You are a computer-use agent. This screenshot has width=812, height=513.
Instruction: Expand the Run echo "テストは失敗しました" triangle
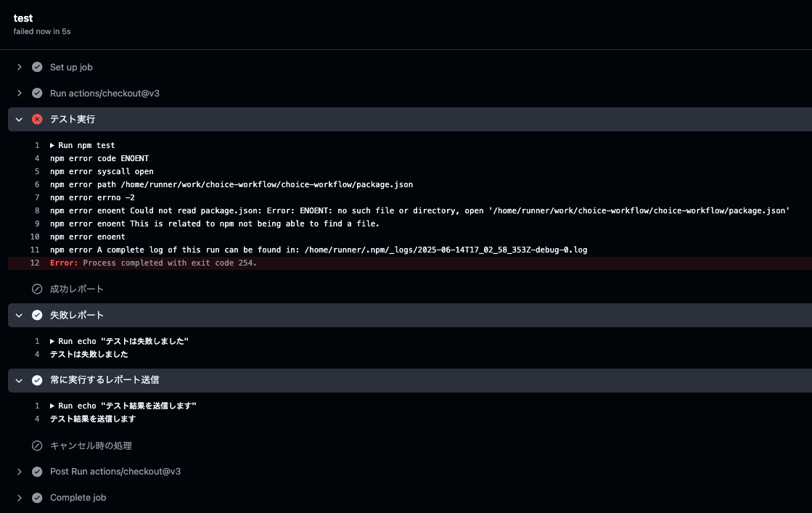click(x=52, y=341)
